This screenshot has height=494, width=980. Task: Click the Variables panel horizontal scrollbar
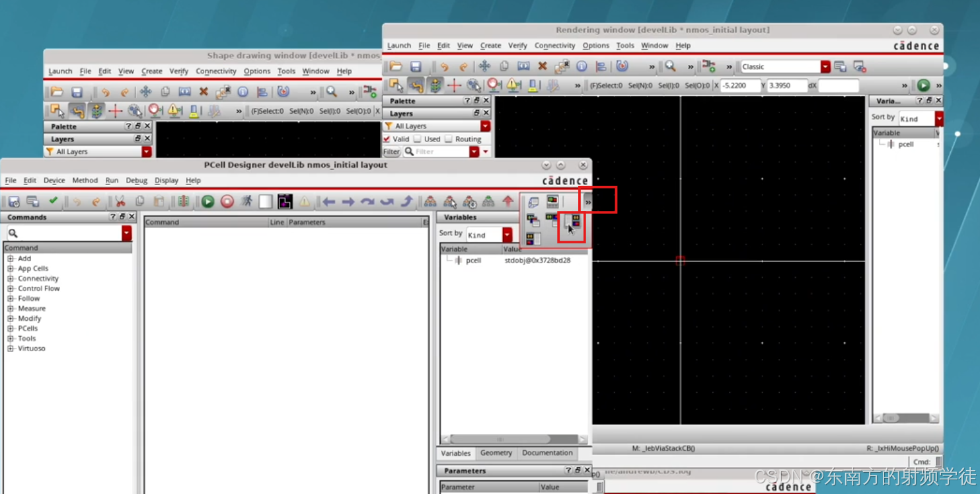click(x=514, y=439)
